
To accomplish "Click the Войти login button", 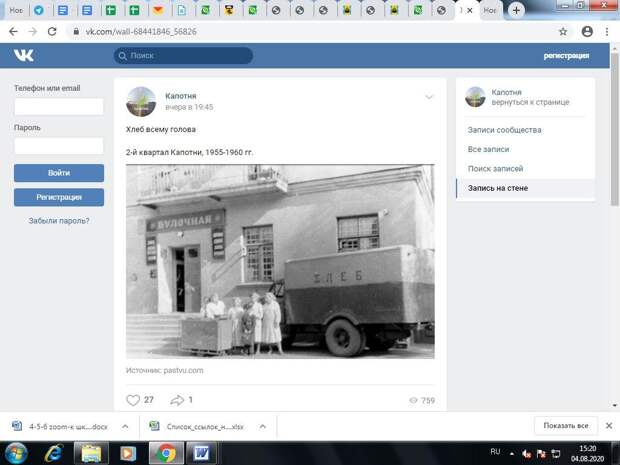I will click(59, 173).
